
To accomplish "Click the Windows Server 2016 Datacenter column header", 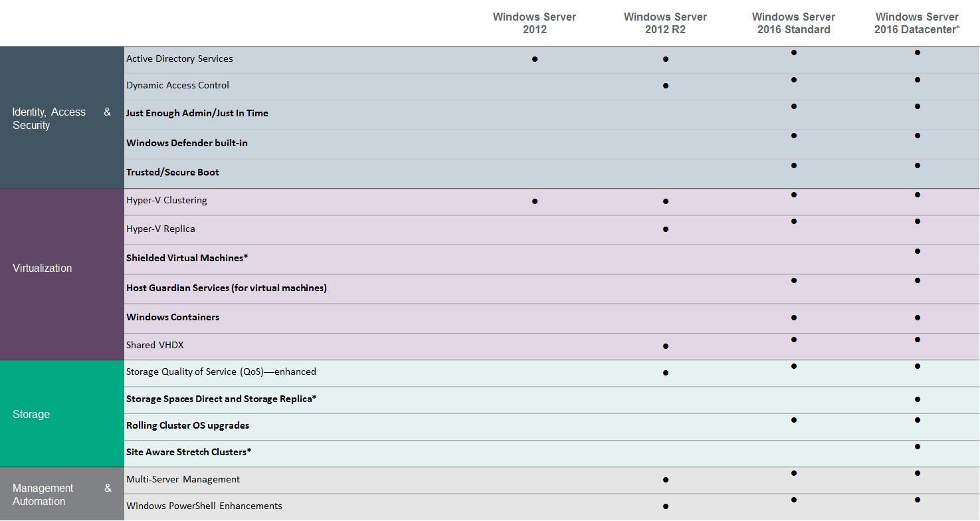I will tap(917, 23).
